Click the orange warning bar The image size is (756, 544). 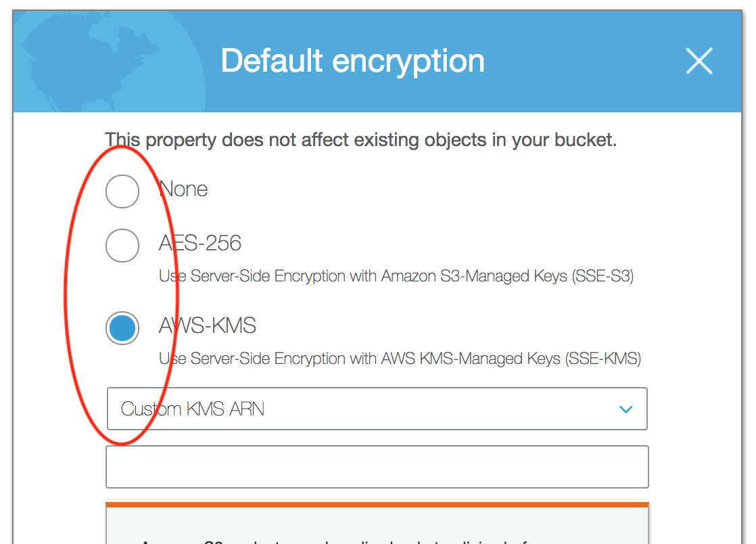[377, 503]
